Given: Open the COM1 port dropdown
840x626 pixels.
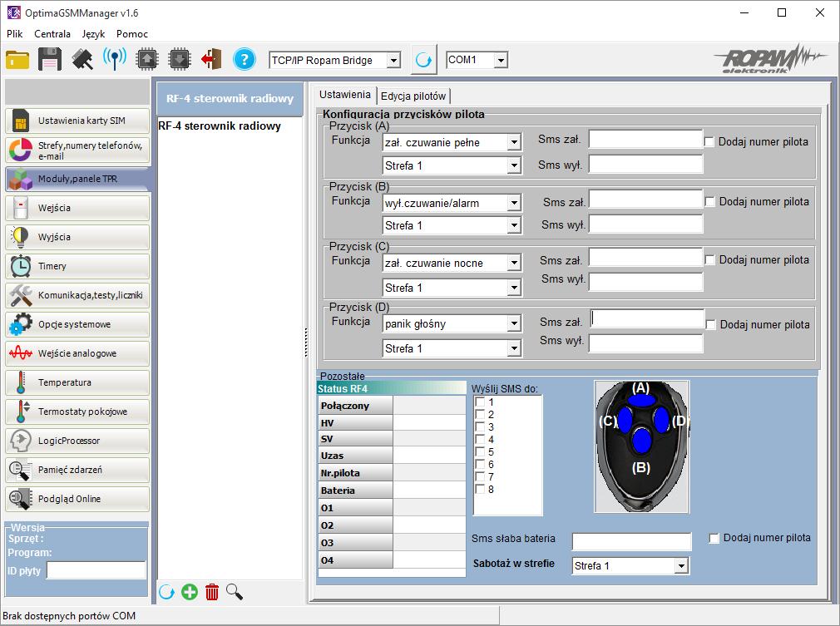Looking at the screenshot, I should tap(501, 60).
